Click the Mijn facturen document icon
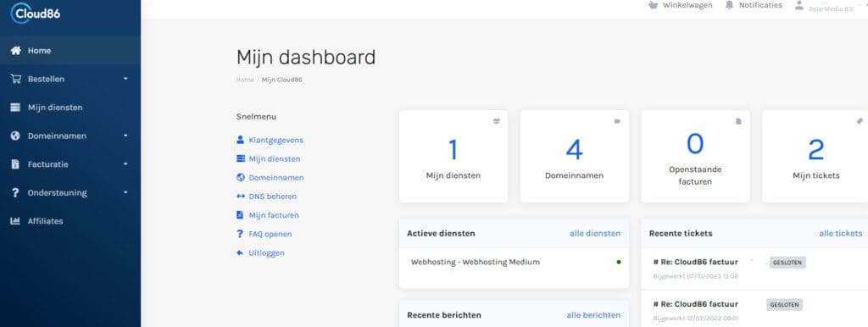868x327 pixels. pos(240,215)
